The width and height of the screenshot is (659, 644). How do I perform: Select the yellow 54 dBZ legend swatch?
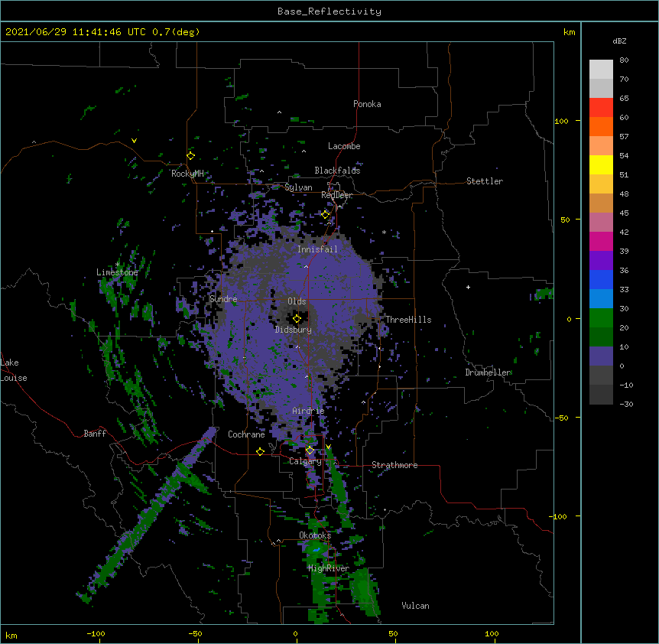point(601,164)
